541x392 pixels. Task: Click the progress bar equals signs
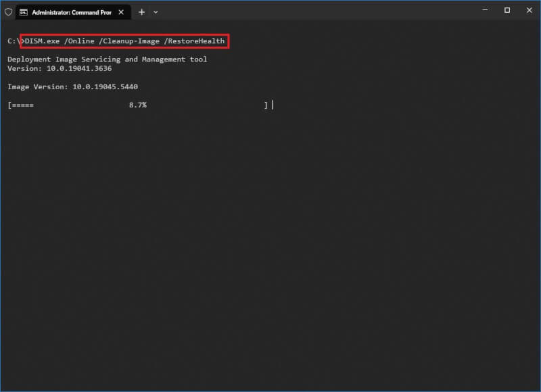pos(23,105)
